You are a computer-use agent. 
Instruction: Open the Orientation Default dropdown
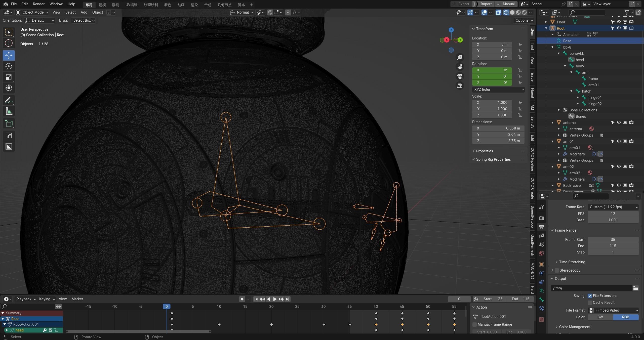tap(40, 20)
